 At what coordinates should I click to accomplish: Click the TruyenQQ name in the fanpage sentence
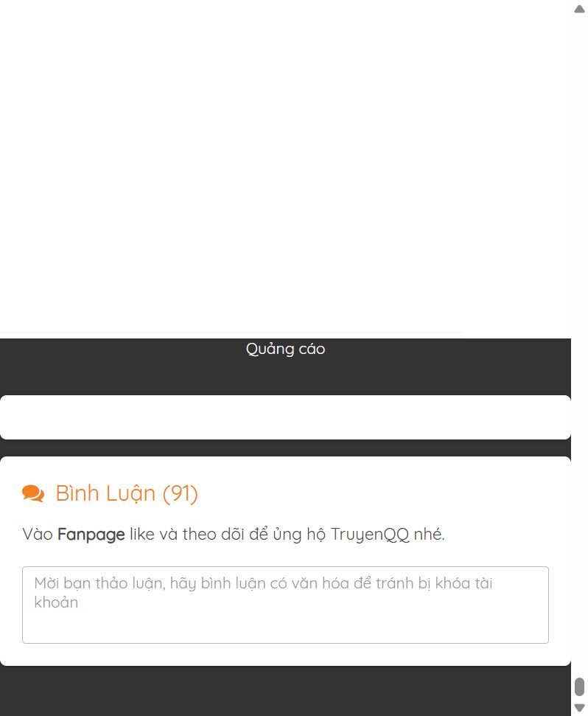369,535
